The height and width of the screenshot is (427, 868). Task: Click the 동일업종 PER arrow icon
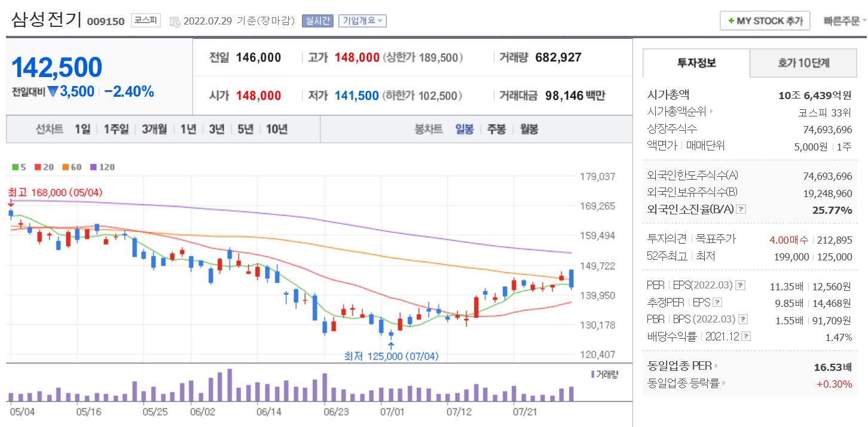[x=717, y=366]
